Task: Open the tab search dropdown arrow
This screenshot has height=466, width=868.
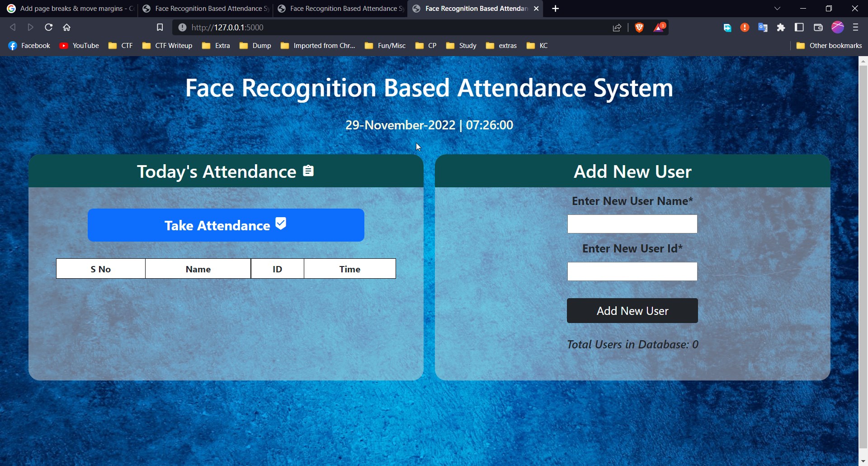Action: 778,8
